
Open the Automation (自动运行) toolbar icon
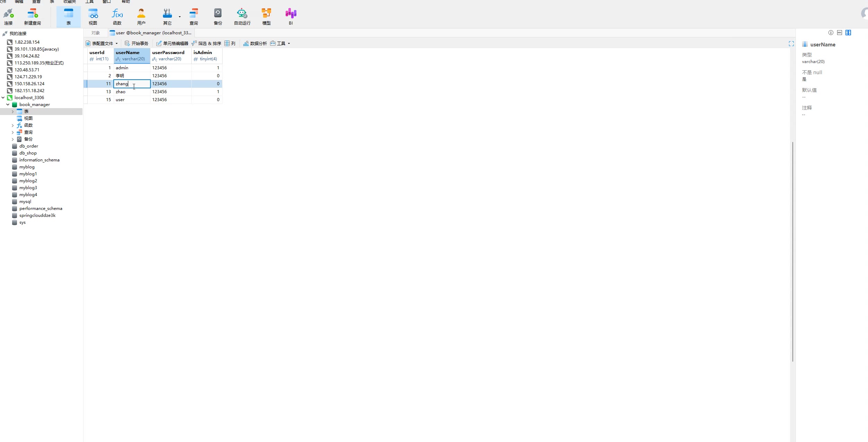click(242, 17)
